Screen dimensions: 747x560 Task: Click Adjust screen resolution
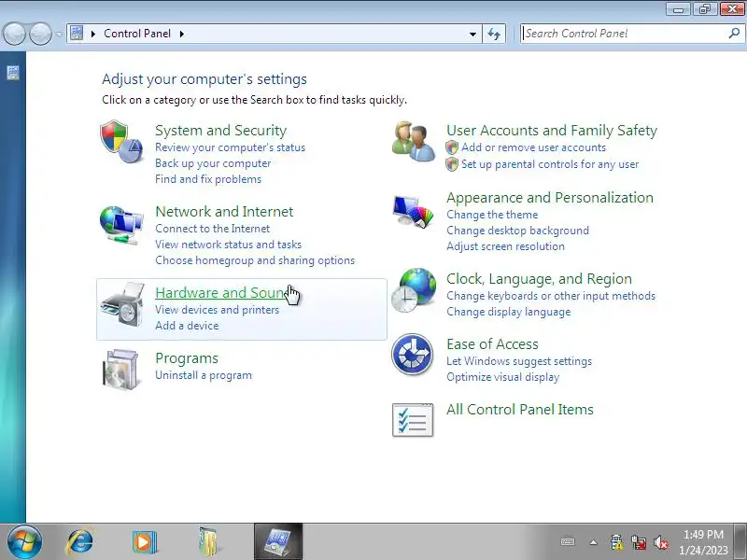coord(505,246)
